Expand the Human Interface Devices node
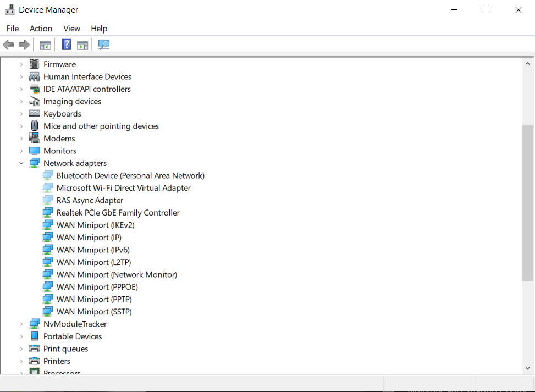This screenshot has height=392, width=535. click(x=21, y=77)
